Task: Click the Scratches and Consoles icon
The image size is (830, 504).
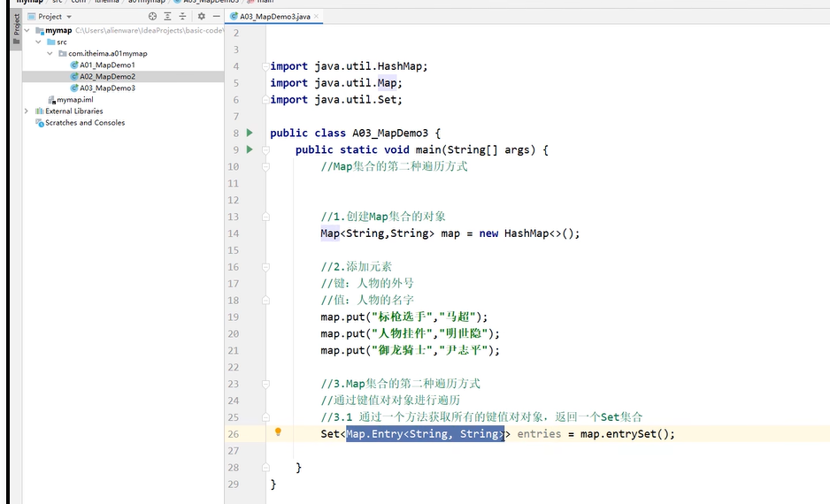Action: coord(39,123)
